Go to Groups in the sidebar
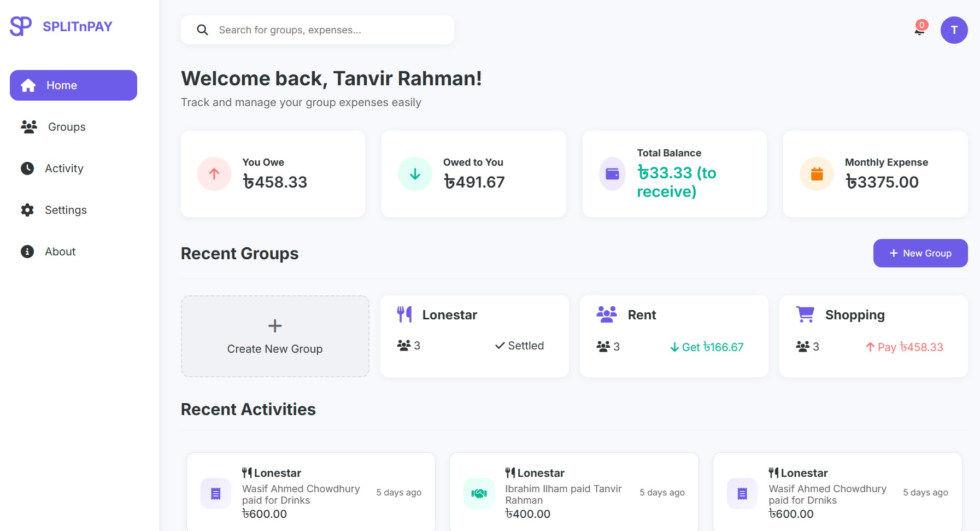The image size is (980, 531). (x=67, y=127)
